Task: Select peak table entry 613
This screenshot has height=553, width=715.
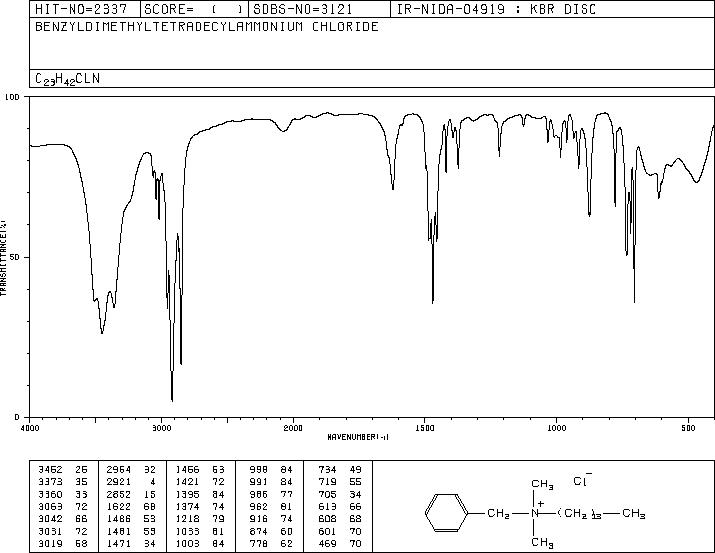Action: coord(327,506)
